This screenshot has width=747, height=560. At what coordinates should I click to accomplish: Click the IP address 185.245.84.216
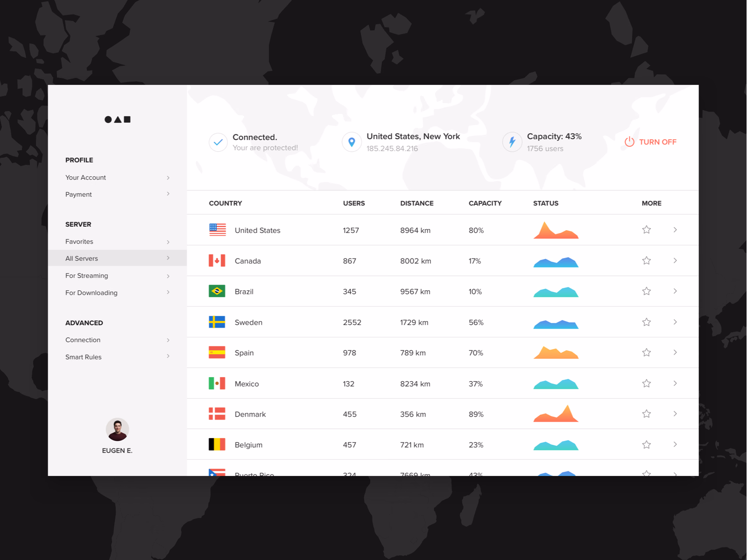pyautogui.click(x=392, y=148)
